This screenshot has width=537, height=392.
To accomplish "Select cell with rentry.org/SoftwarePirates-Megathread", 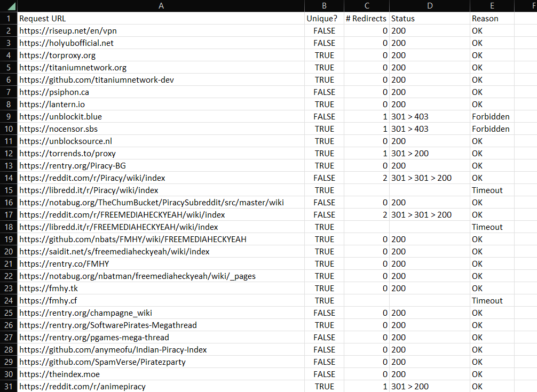I will [161, 325].
